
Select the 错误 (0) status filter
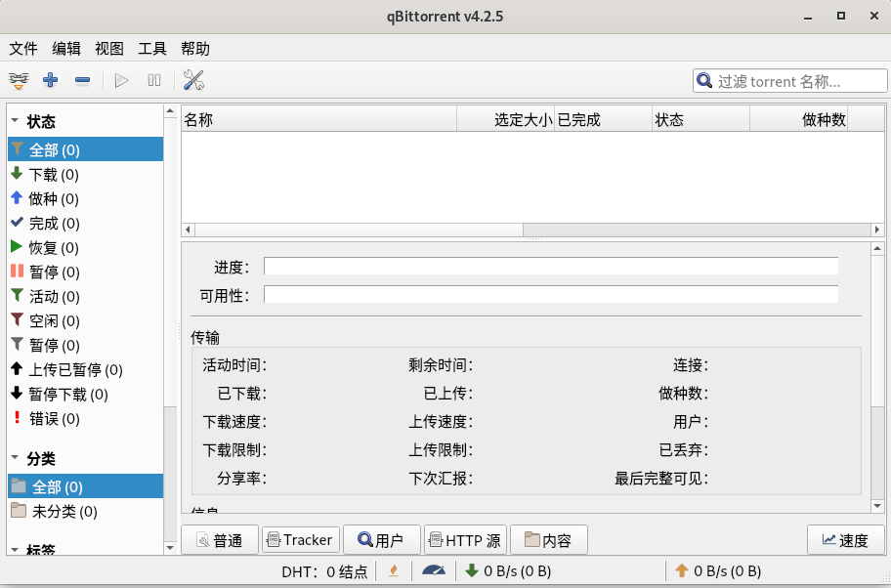point(85,419)
